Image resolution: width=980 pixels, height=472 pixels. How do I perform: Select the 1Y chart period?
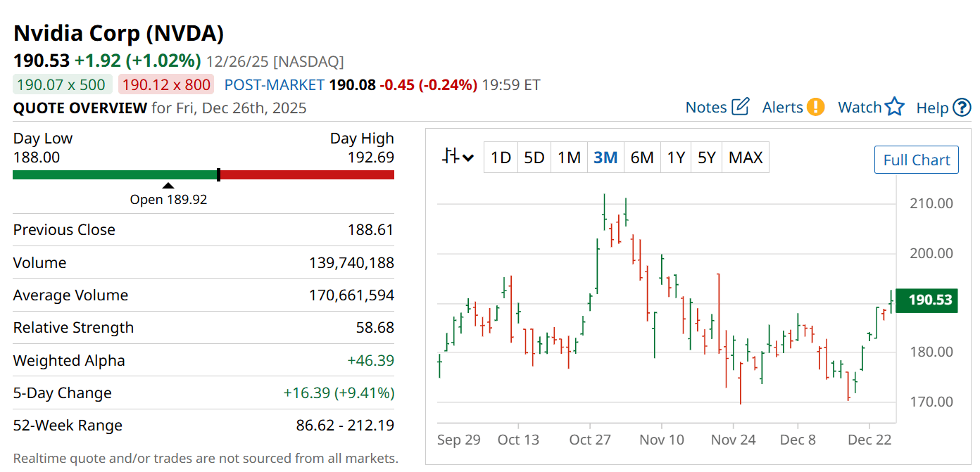click(676, 158)
